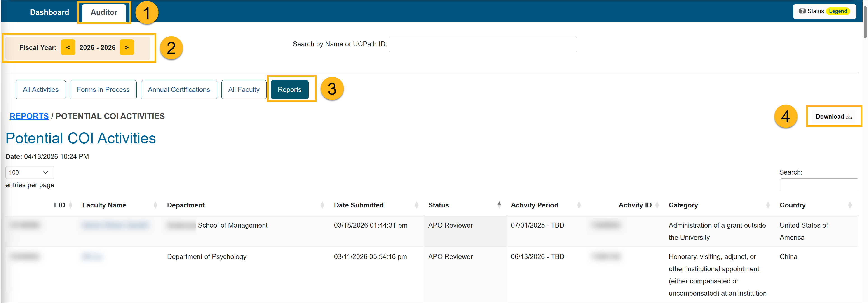The image size is (868, 303).
Task: Select the Auditor tab
Action: (104, 12)
